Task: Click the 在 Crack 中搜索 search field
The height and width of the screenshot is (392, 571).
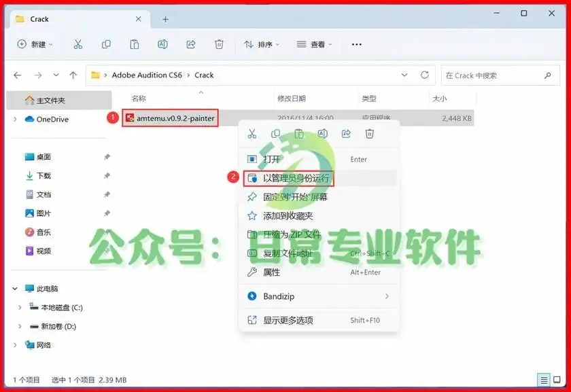Action: [500, 75]
